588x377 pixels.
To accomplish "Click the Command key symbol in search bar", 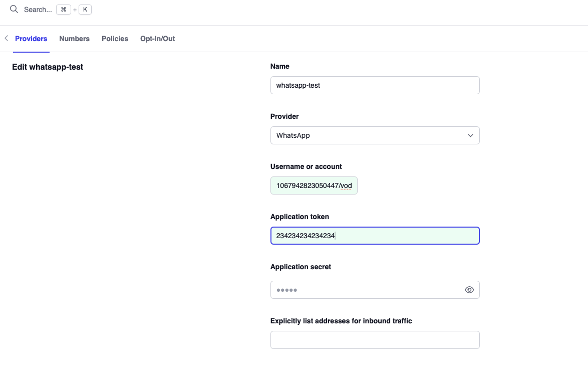I will click(x=63, y=9).
